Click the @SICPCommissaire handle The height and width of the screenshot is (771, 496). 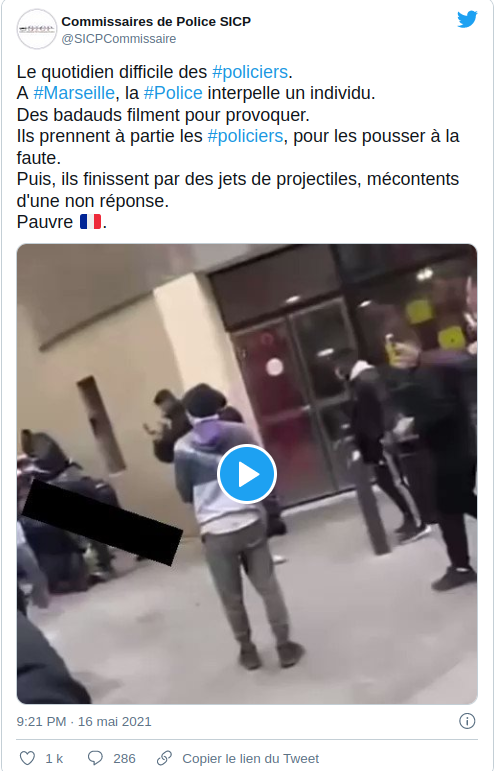point(118,39)
